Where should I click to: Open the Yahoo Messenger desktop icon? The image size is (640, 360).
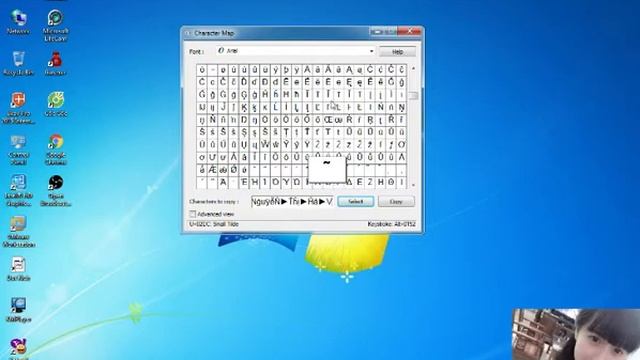pos(18,349)
